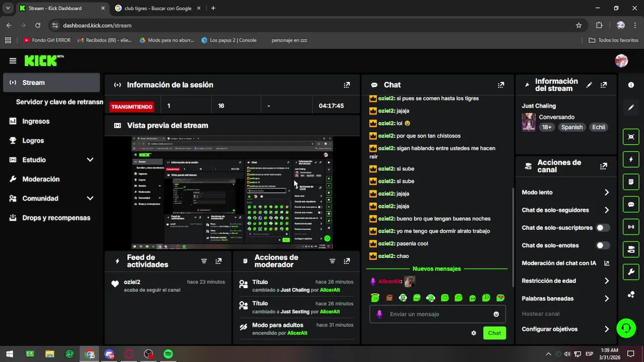This screenshot has height=362, width=644.
Task: Open the hamburger menu beside Kick logo
Action: (13, 61)
